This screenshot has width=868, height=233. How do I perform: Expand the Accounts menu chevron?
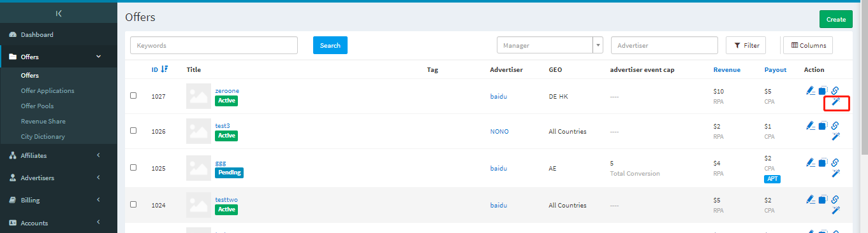[99, 223]
